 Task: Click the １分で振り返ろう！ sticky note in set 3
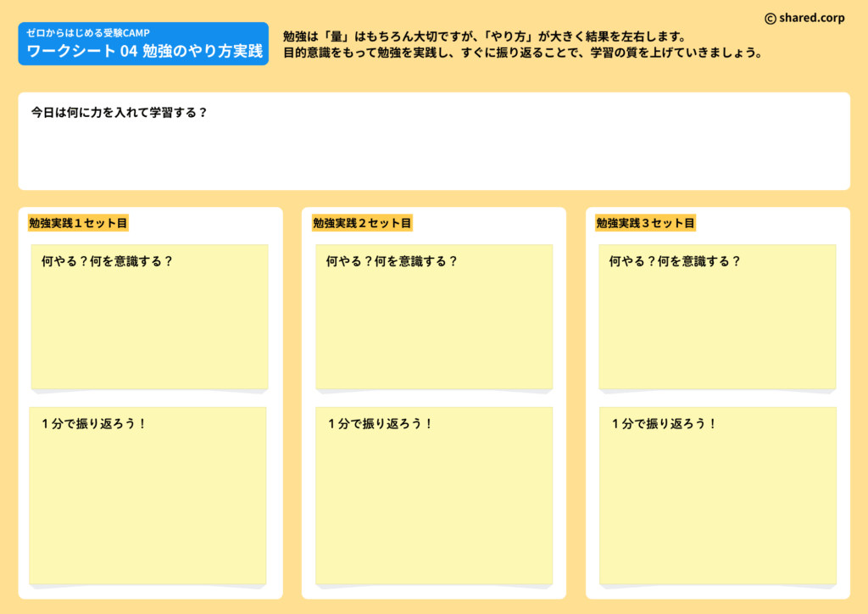pos(717,496)
